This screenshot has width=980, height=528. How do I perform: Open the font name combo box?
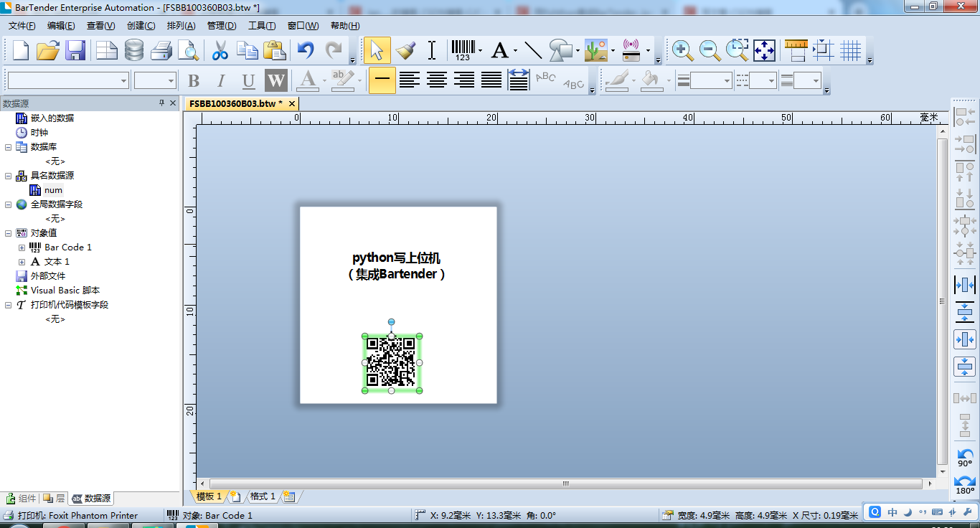point(68,80)
